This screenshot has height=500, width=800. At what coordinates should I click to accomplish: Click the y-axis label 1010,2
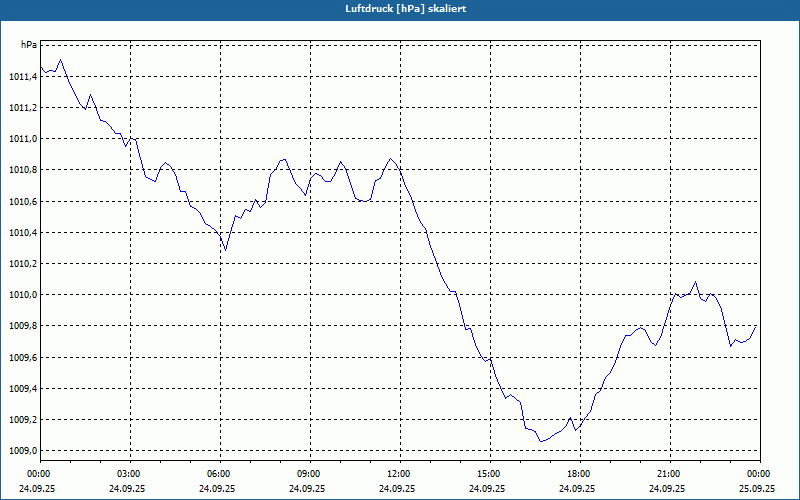coord(23,264)
